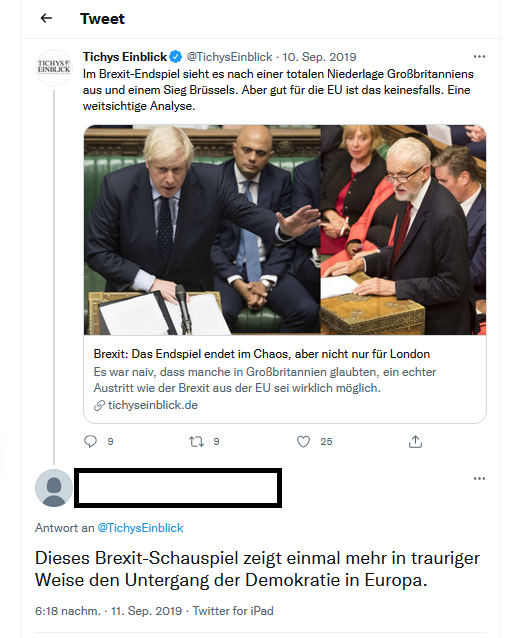This screenshot has height=638, width=513.
Task: Open more options on the reply tweet
Action: click(x=479, y=478)
